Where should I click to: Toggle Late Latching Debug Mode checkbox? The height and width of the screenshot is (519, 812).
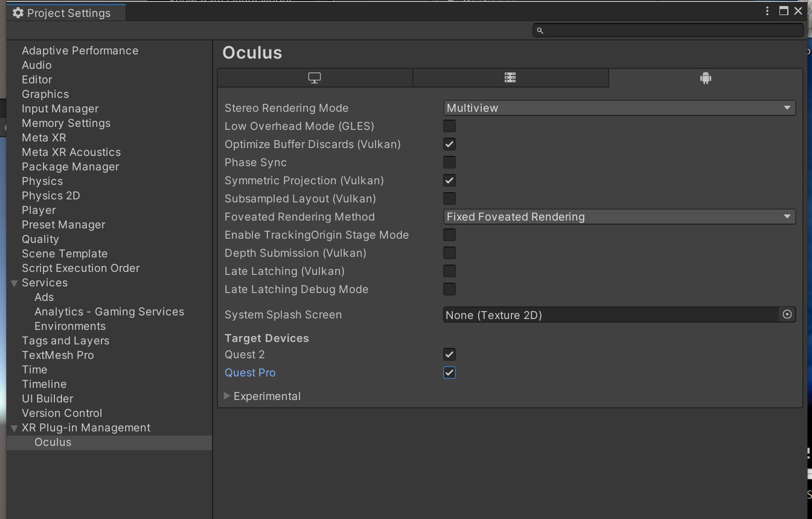tap(449, 289)
